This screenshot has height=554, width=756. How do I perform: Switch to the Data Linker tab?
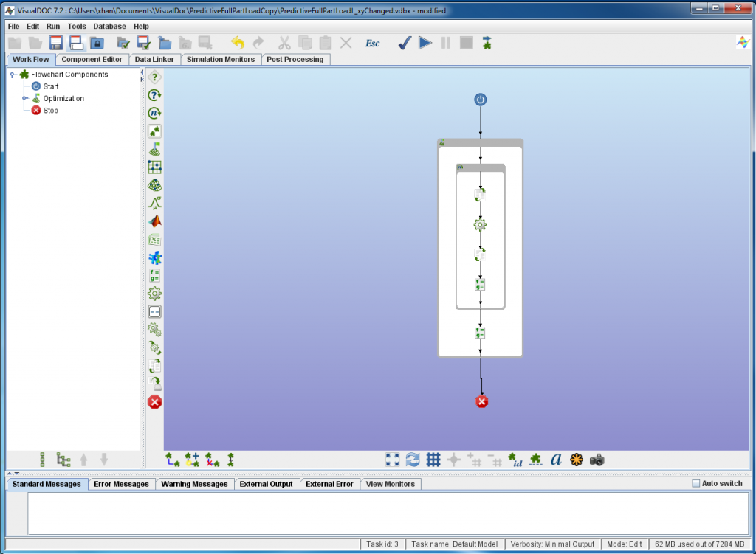pos(154,59)
